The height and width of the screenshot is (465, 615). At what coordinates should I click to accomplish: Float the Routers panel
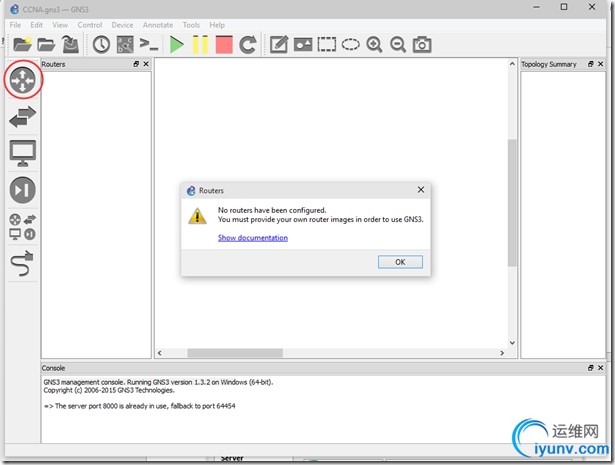(136, 64)
